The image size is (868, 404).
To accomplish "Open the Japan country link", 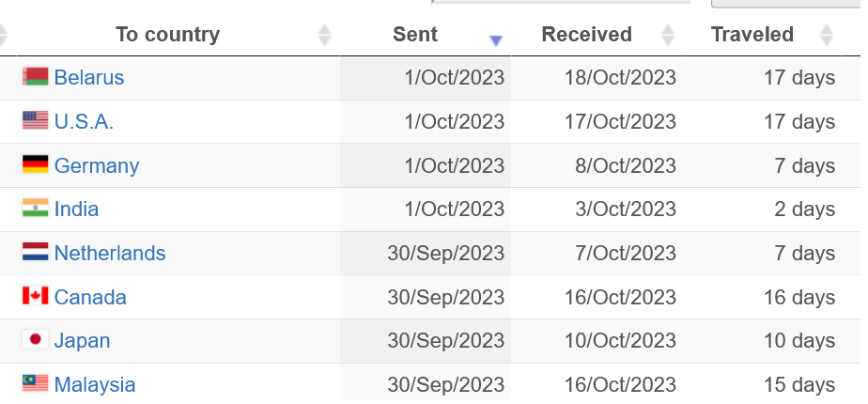I will 82,340.
